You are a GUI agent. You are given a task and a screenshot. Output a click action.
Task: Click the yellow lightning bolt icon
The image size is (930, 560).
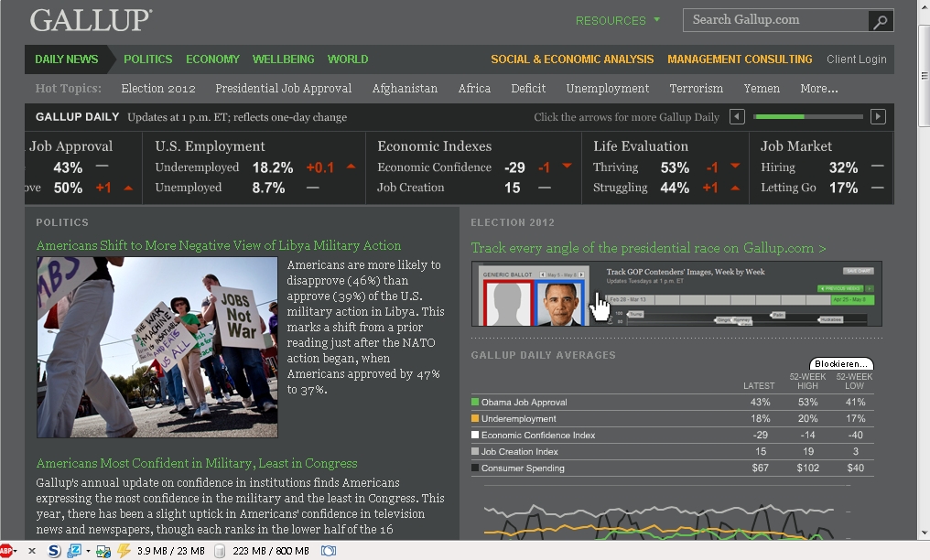point(124,551)
